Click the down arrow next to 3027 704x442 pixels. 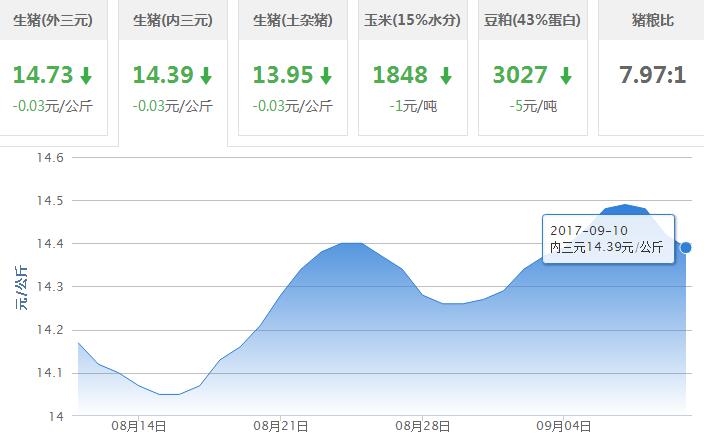coord(565,76)
